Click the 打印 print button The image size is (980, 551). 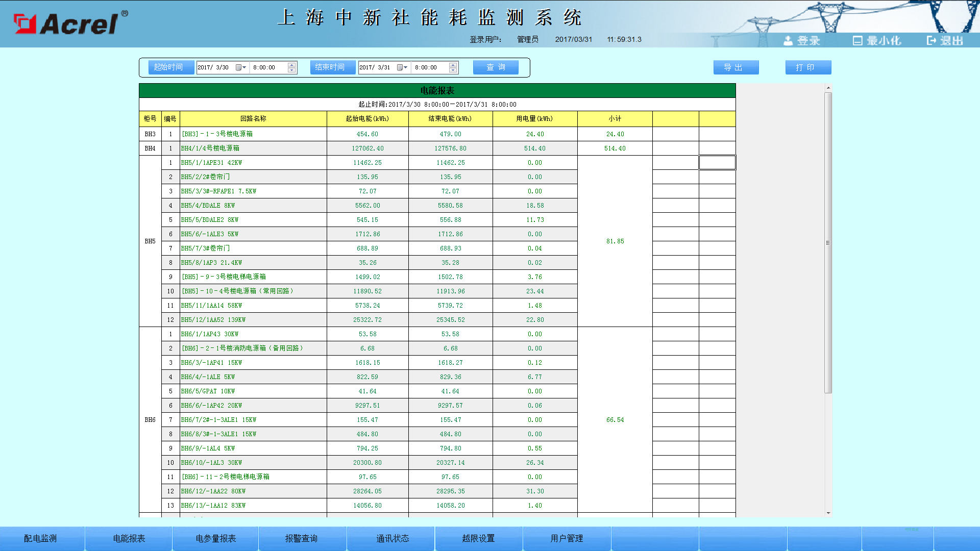coord(808,67)
